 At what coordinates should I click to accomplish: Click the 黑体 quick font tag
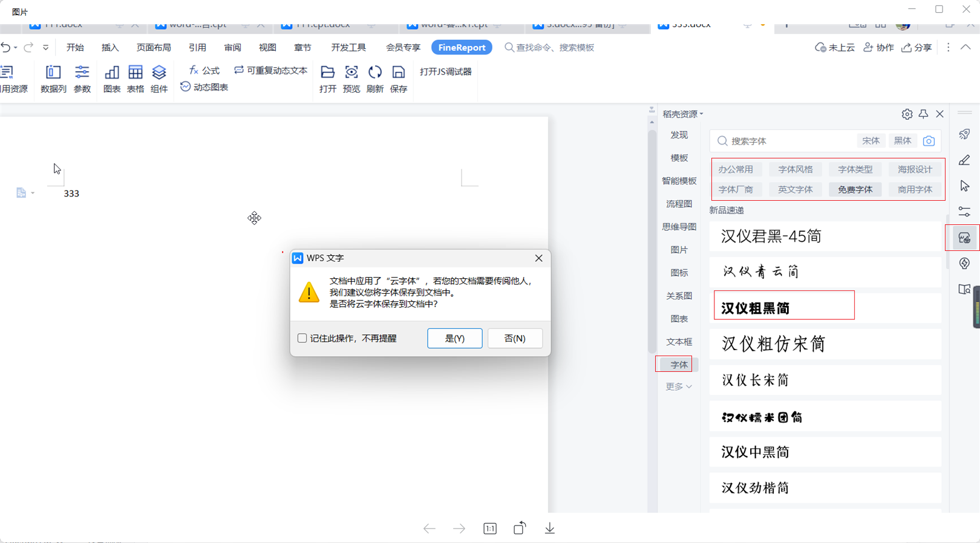pos(903,141)
